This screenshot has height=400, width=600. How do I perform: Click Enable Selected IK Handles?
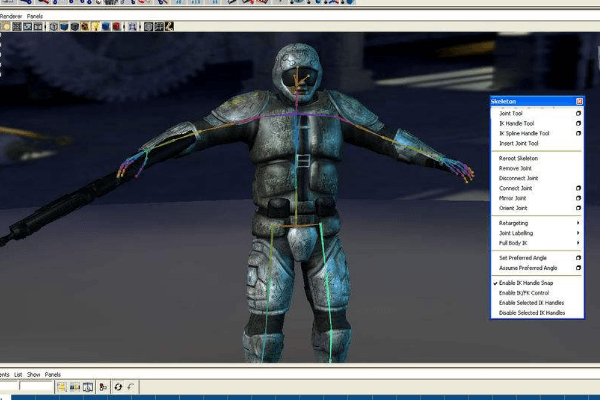[532, 303]
